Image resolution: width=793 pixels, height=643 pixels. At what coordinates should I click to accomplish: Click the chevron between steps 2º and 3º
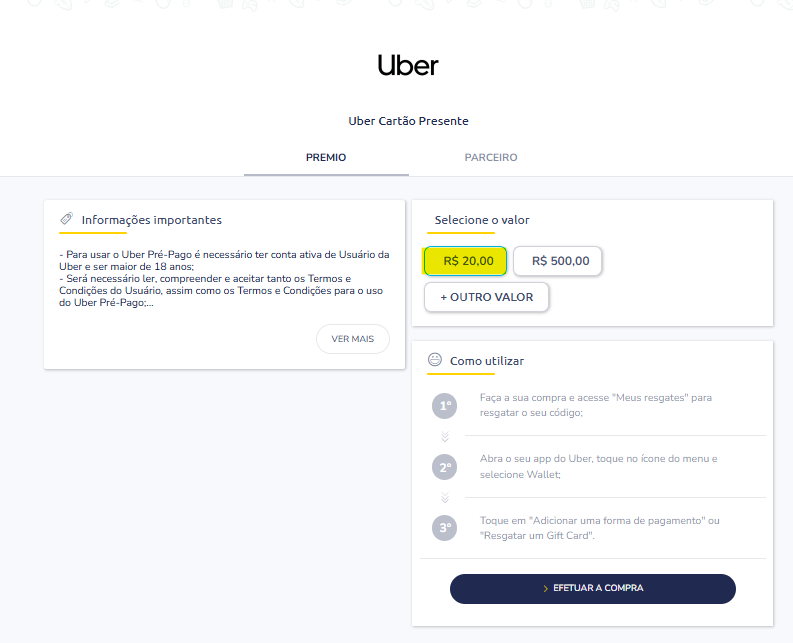pyautogui.click(x=444, y=498)
